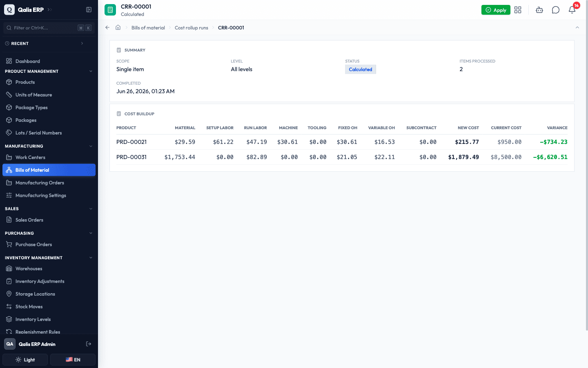Open Work Centers
The height and width of the screenshot is (368, 588).
49,157
